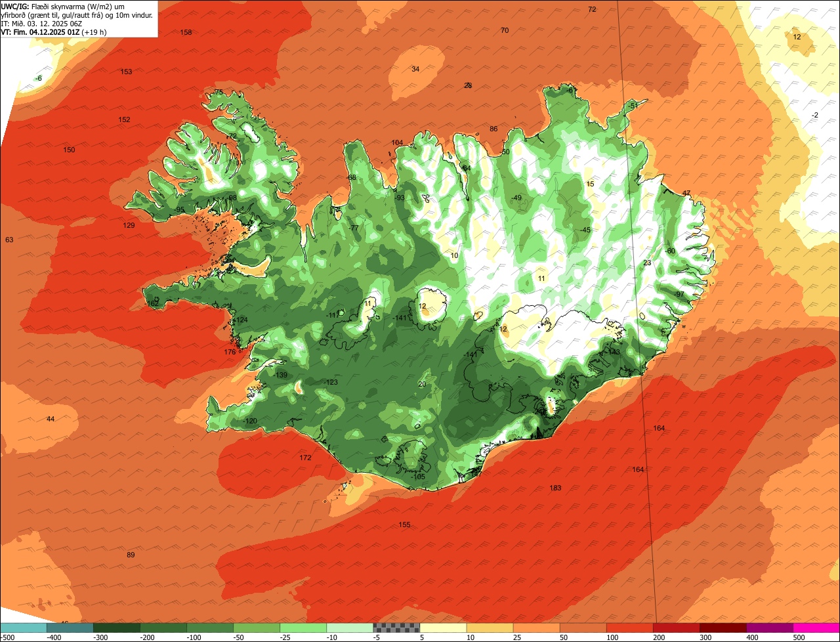Click the map value 72 near the top edge
The width and height of the screenshot is (840, 642).
click(x=592, y=9)
